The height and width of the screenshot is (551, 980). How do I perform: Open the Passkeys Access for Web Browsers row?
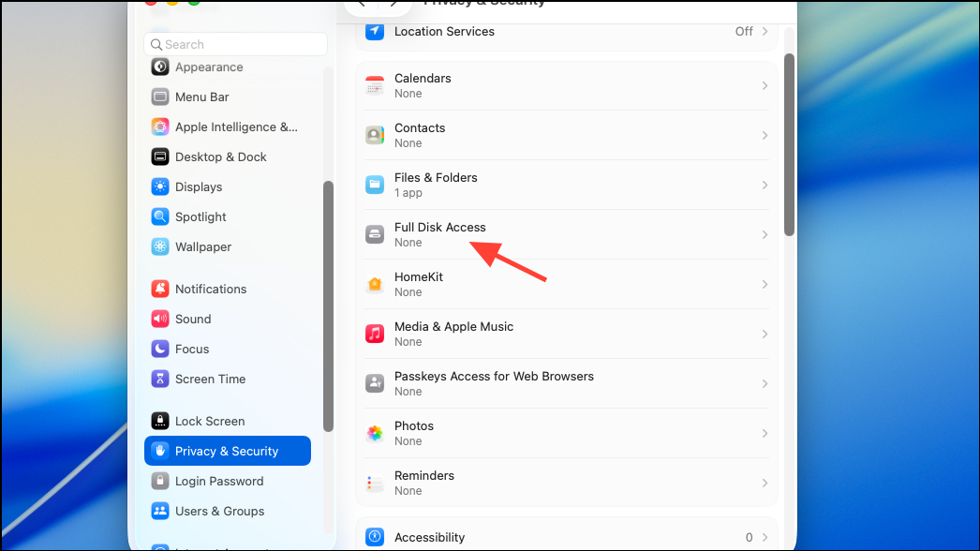[566, 383]
